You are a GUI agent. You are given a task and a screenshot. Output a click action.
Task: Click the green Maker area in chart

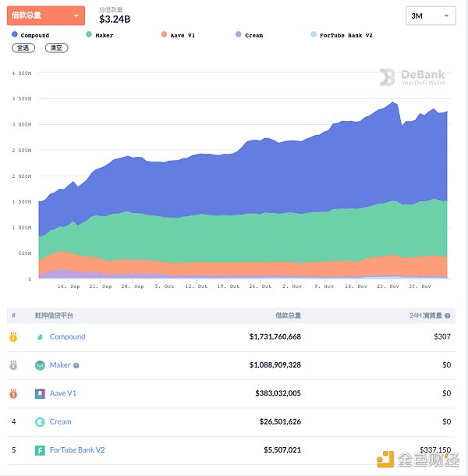point(243,236)
